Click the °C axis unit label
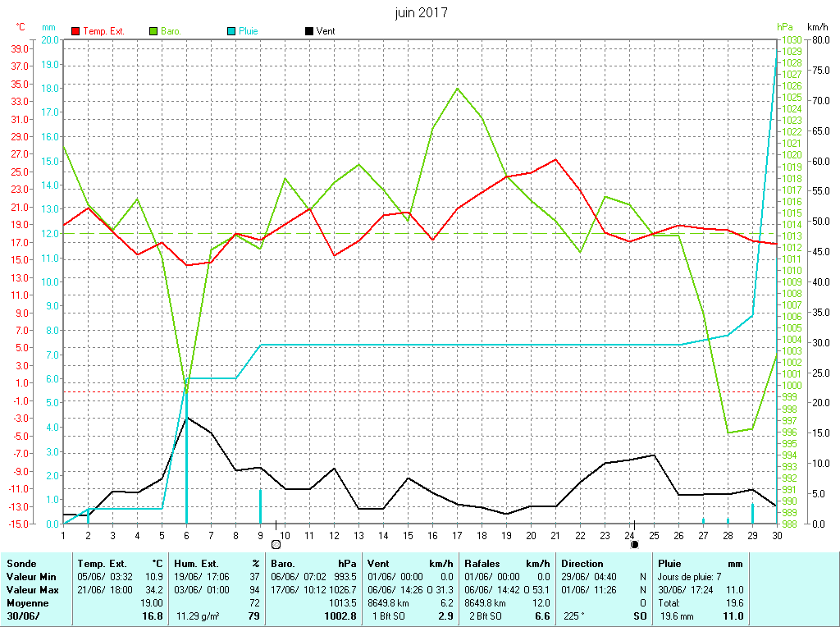This screenshot has height=627, width=840. (21, 27)
